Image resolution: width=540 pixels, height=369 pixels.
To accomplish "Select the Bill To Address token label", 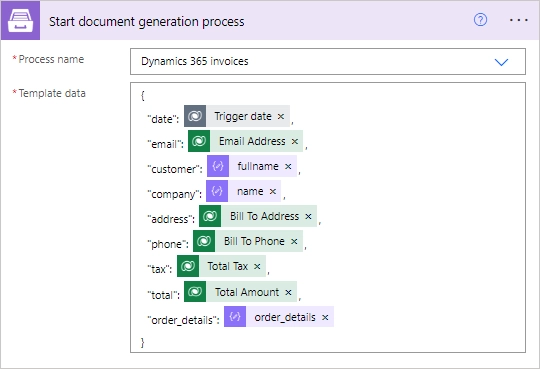I will pyautogui.click(x=264, y=216).
